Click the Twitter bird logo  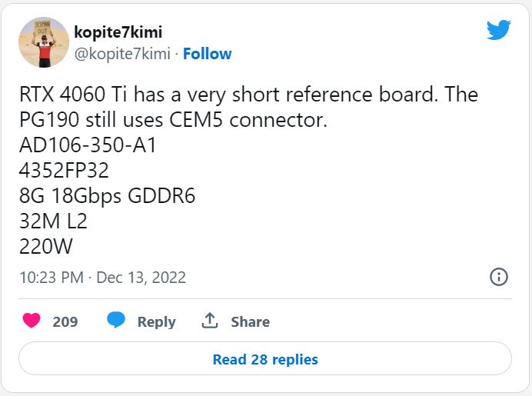[x=498, y=30]
